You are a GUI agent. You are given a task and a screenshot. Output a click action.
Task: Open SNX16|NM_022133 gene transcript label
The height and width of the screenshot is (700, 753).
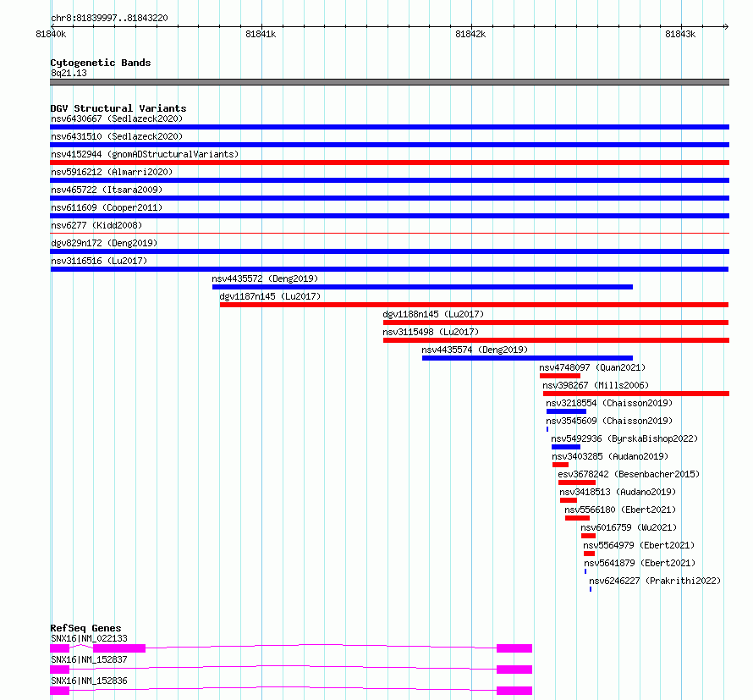[90, 638]
